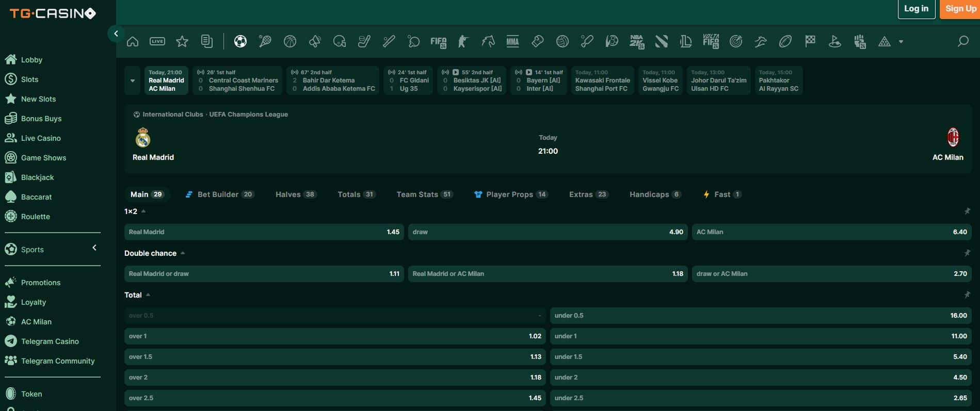Screen dimensions: 980x411
Task: Bet on AC Milan at 6.40
Action: click(x=831, y=232)
